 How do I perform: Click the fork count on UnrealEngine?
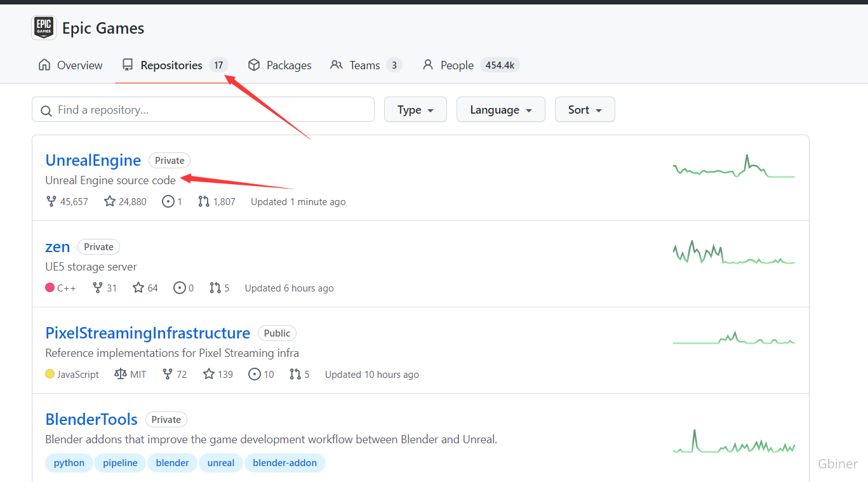point(67,202)
